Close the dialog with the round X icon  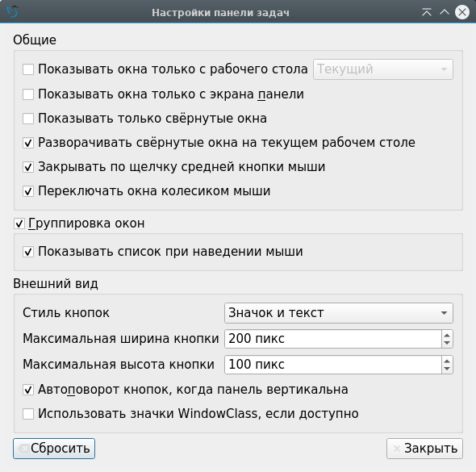click(x=462, y=12)
